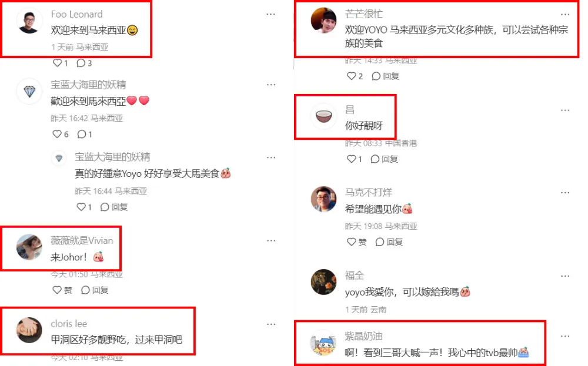Like 宝蓝大海里的妖精's comment with 6 likes

click(57, 134)
